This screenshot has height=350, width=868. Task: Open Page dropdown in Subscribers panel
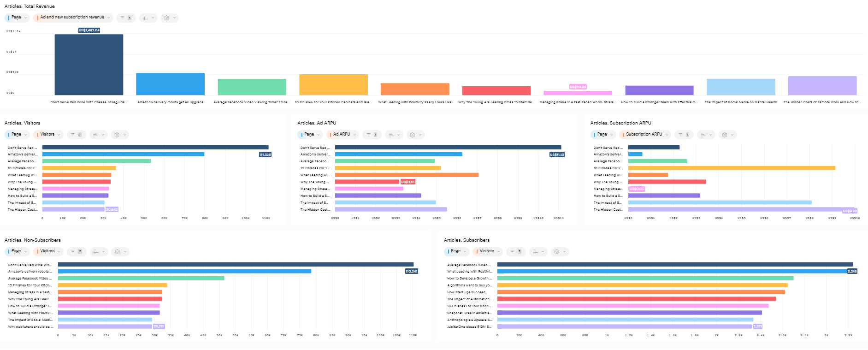click(x=456, y=251)
